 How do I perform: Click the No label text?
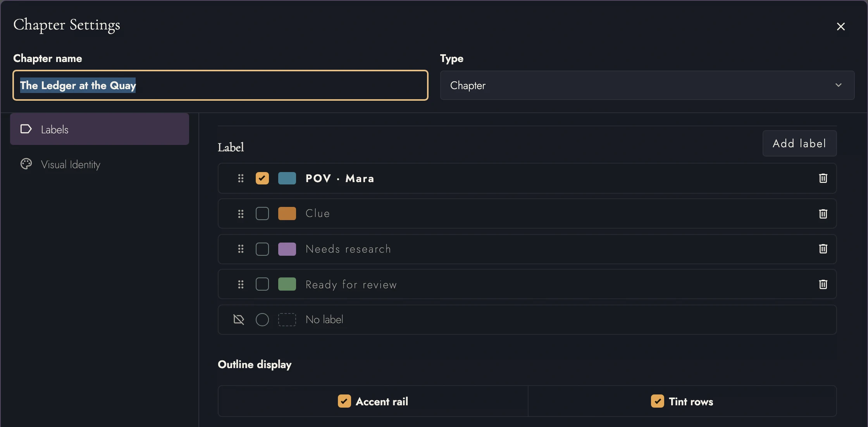tap(324, 320)
